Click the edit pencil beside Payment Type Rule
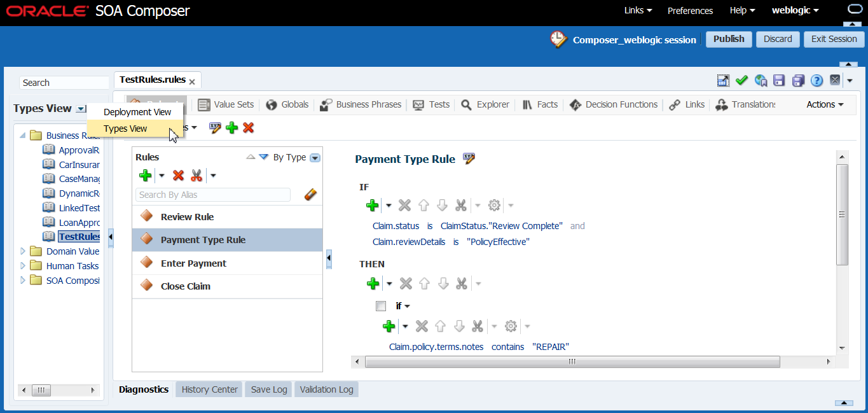The width and height of the screenshot is (868, 413). pyautogui.click(x=469, y=159)
